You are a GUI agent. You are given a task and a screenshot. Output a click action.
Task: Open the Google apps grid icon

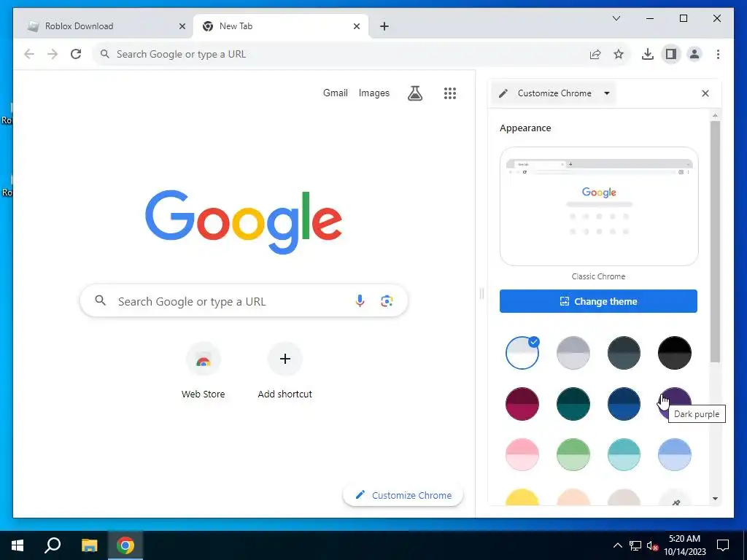(449, 93)
